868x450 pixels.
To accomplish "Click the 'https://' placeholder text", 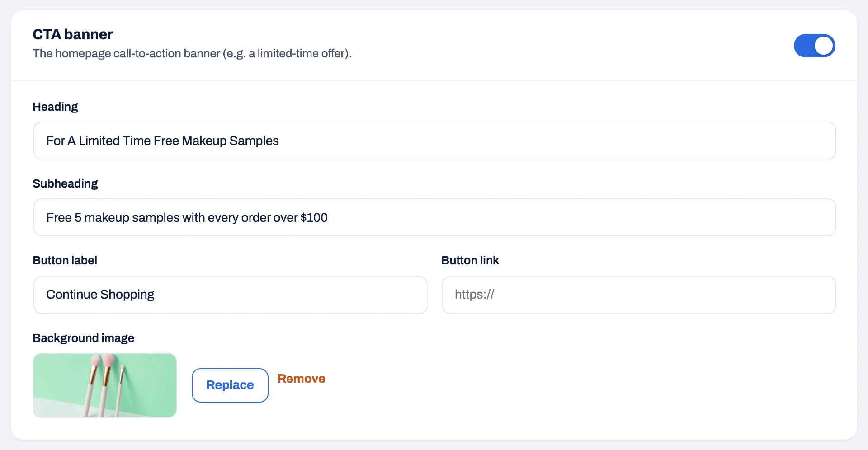I will tap(474, 295).
